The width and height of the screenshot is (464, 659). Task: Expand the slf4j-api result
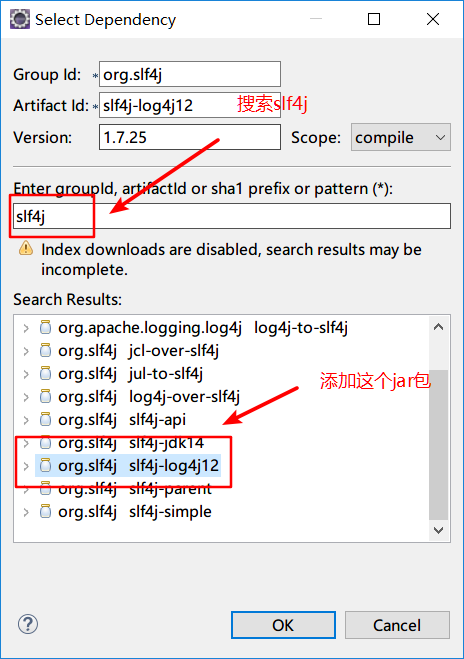26,420
